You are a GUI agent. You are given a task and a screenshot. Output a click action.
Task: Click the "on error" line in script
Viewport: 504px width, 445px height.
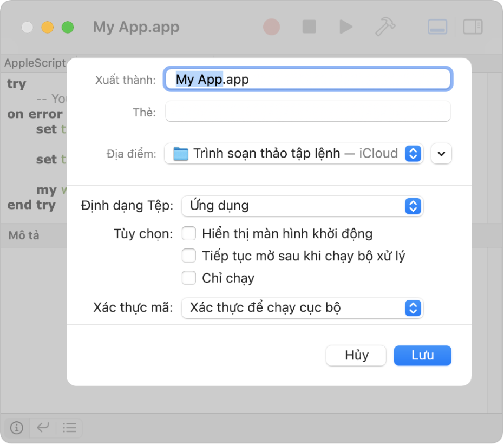(35, 114)
